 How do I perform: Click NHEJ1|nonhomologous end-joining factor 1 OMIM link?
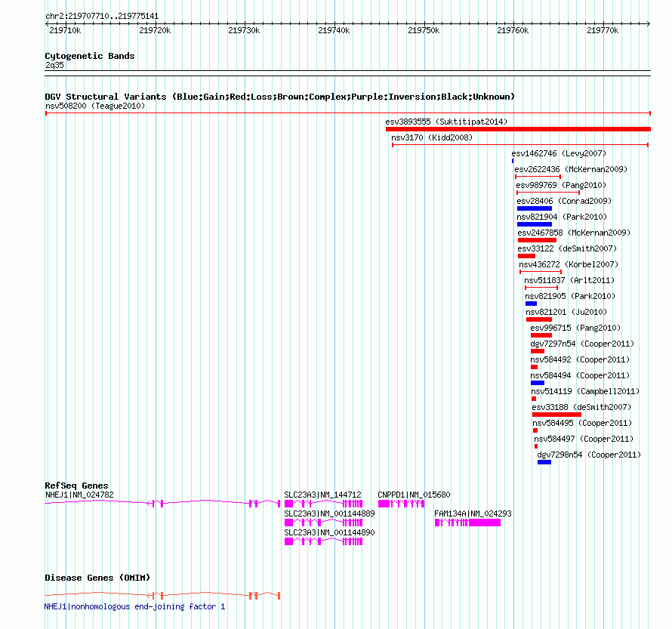pos(134,606)
